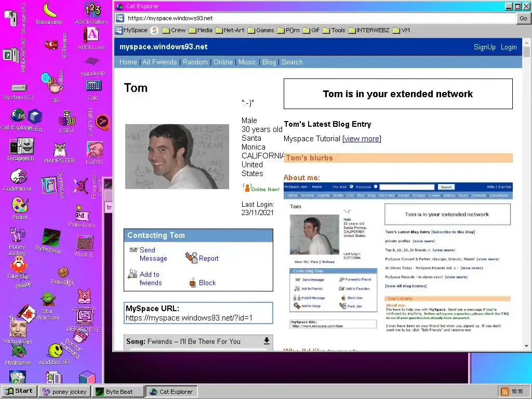Open the blog entry view more link
The height and width of the screenshot is (399, 532).
pos(362,139)
